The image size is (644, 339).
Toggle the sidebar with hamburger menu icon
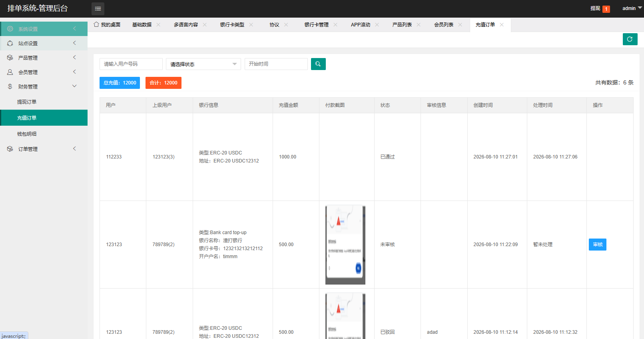pos(98,8)
